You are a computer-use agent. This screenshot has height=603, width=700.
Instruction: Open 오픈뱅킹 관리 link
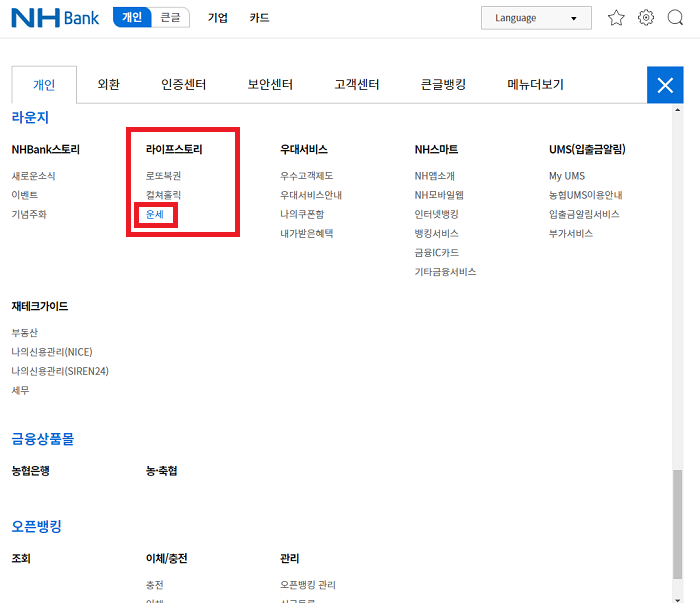click(x=308, y=585)
